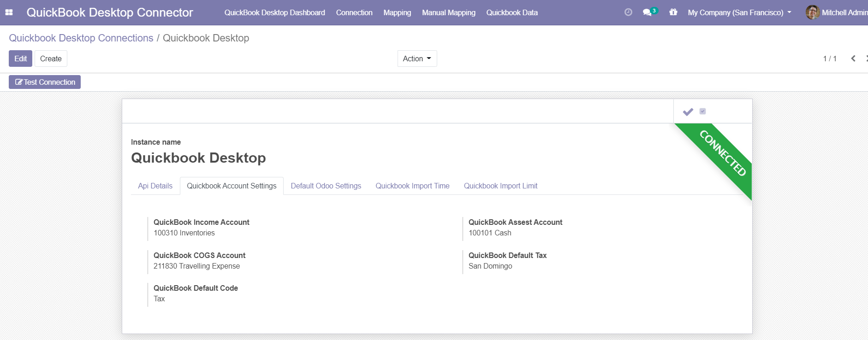Click the 1 / 1 pager counter
The height and width of the screenshot is (340, 868).
[x=830, y=59]
